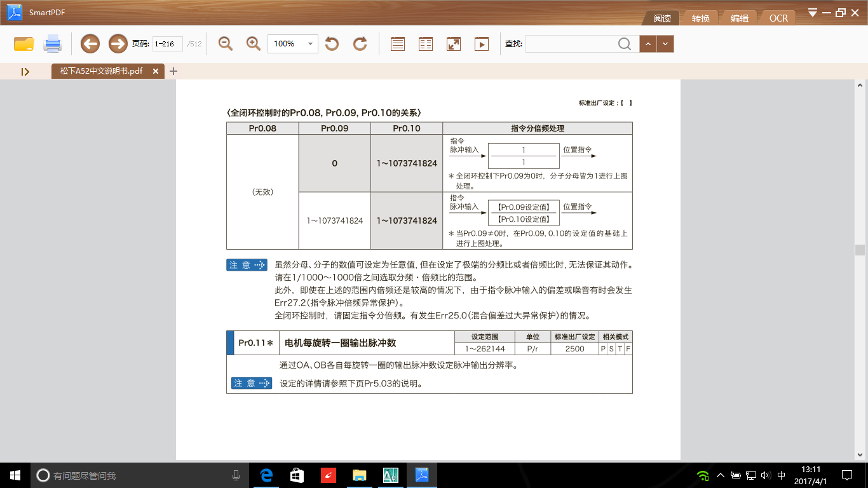Click the print icon
The width and height of the screenshot is (868, 488).
[x=52, y=44]
